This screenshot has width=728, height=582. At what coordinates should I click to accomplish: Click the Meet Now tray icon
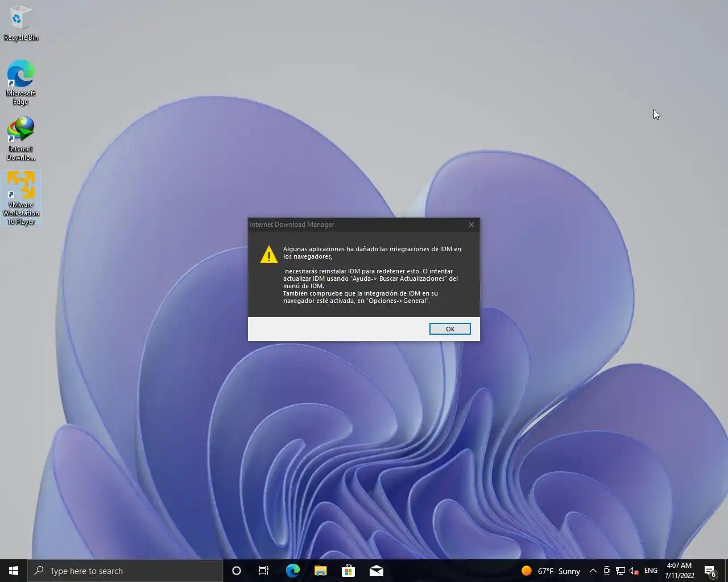click(607, 571)
